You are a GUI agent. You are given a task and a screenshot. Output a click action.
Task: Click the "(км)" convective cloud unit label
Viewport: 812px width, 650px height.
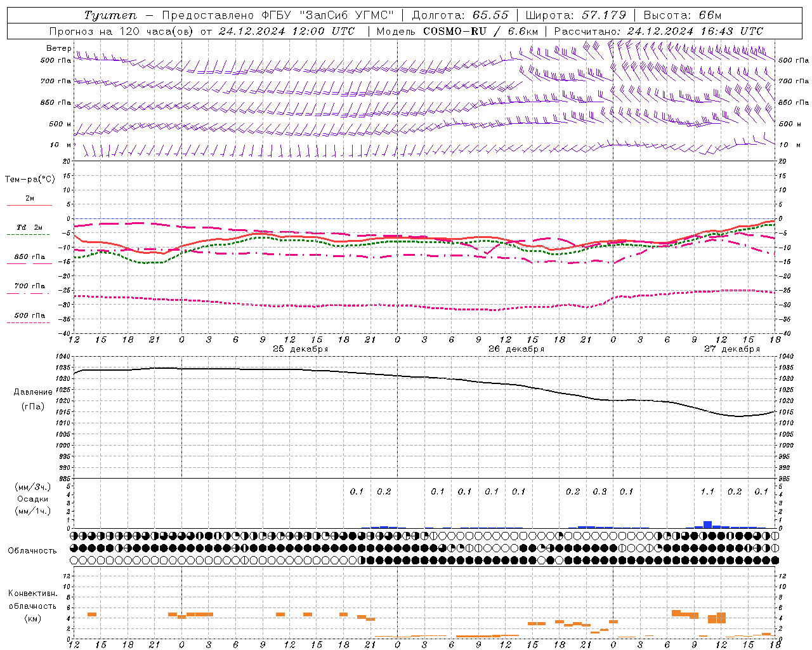point(33,618)
